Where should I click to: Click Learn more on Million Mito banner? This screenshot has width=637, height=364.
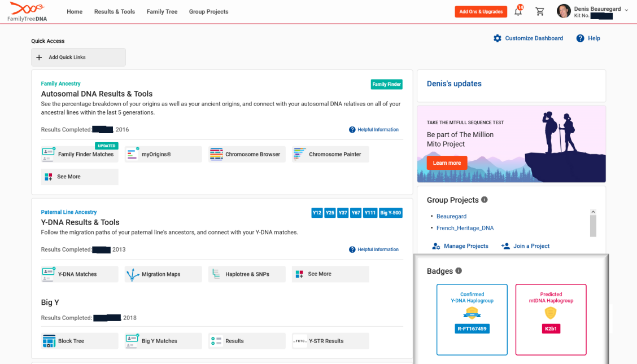(447, 163)
